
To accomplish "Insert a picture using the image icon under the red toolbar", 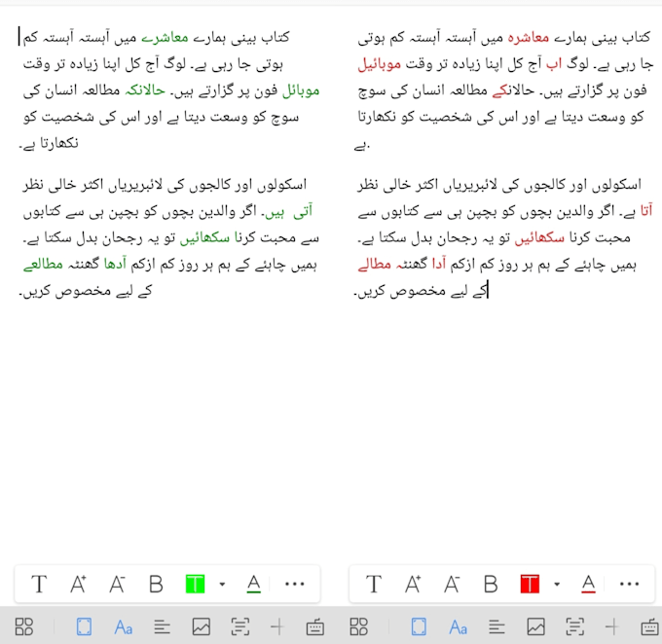I will tap(536, 626).
